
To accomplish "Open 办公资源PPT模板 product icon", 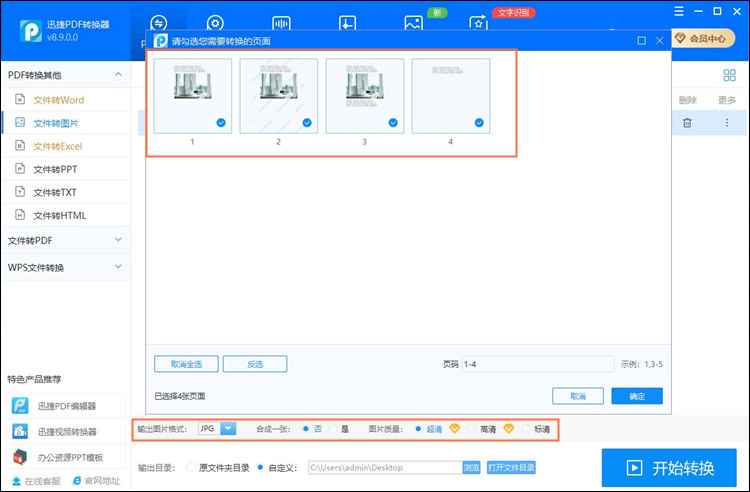I will [x=20, y=457].
